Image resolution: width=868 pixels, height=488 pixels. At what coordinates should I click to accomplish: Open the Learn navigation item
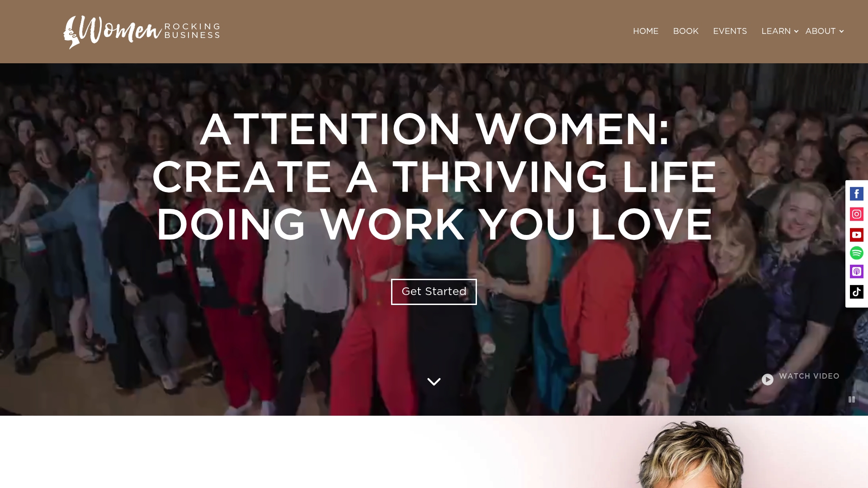coord(776,31)
